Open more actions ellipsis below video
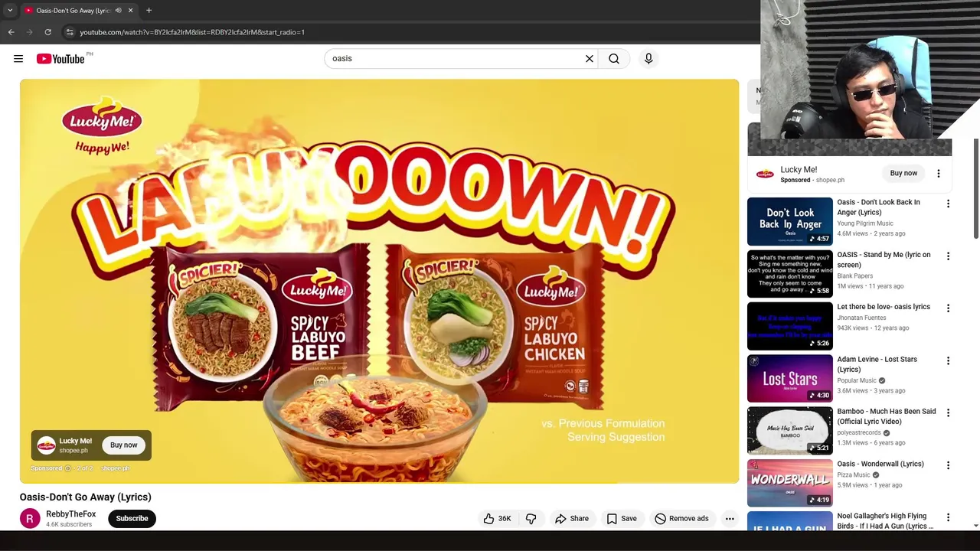 [x=730, y=519]
